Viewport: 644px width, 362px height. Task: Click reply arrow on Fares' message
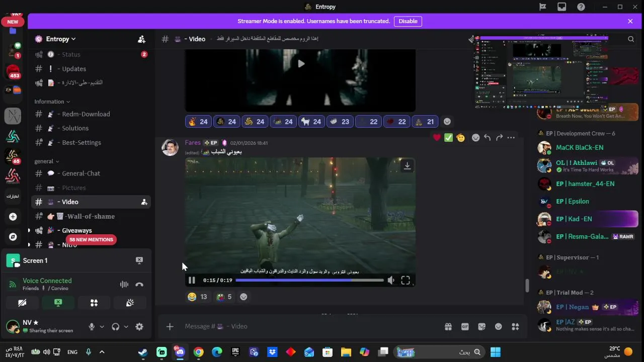tap(487, 138)
